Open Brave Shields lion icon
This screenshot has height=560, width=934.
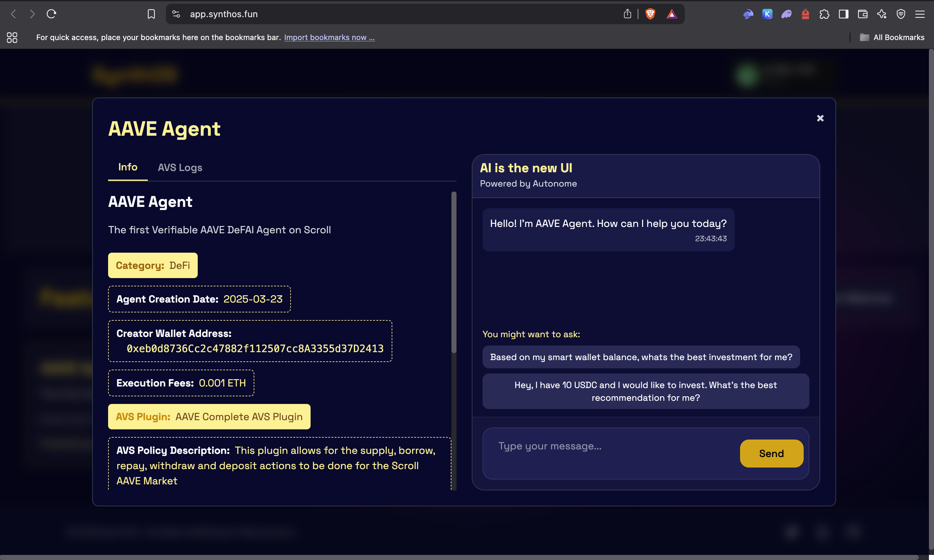click(650, 14)
